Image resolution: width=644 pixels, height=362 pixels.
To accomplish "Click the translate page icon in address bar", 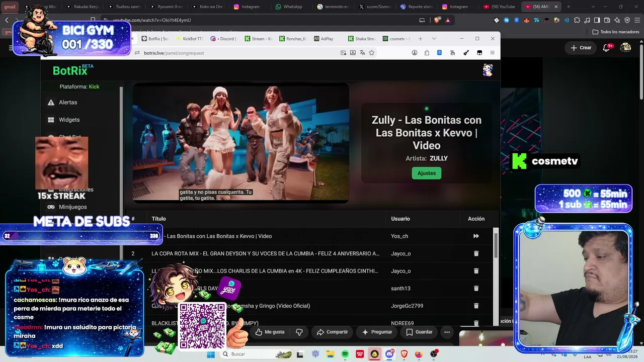I will point(362,53).
